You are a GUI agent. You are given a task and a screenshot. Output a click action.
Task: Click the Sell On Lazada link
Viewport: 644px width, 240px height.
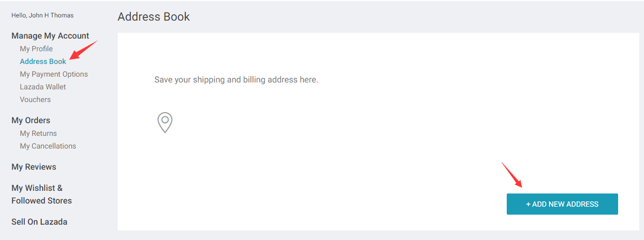[40, 222]
